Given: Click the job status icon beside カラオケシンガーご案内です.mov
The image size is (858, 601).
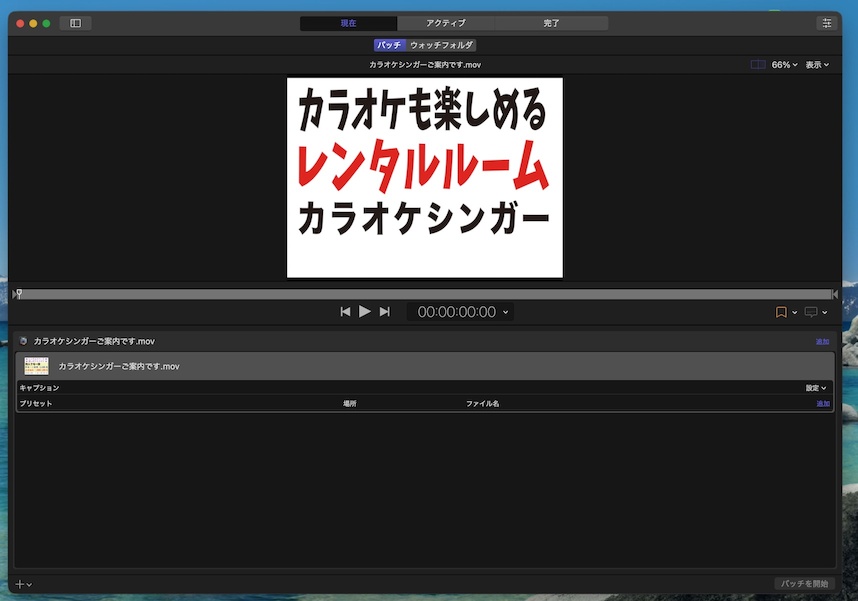Looking at the screenshot, I should 23,341.
